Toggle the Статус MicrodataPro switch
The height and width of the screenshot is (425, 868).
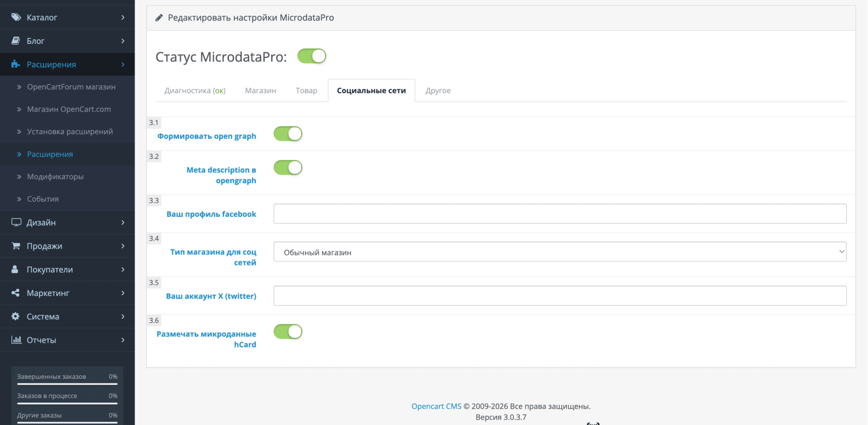[312, 56]
